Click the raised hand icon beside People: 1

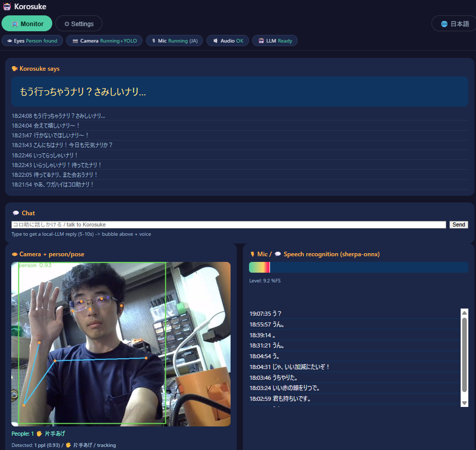click(39, 434)
